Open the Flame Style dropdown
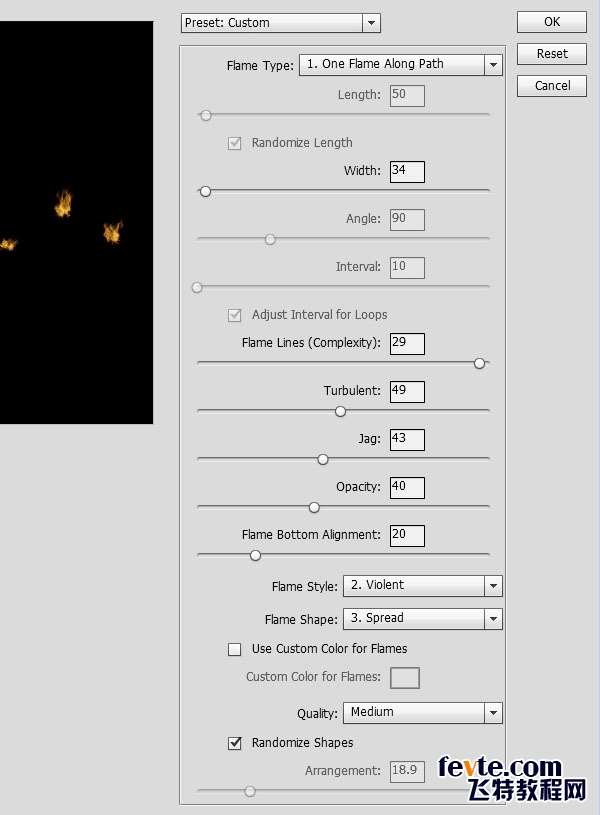The image size is (600, 815). (x=421, y=586)
